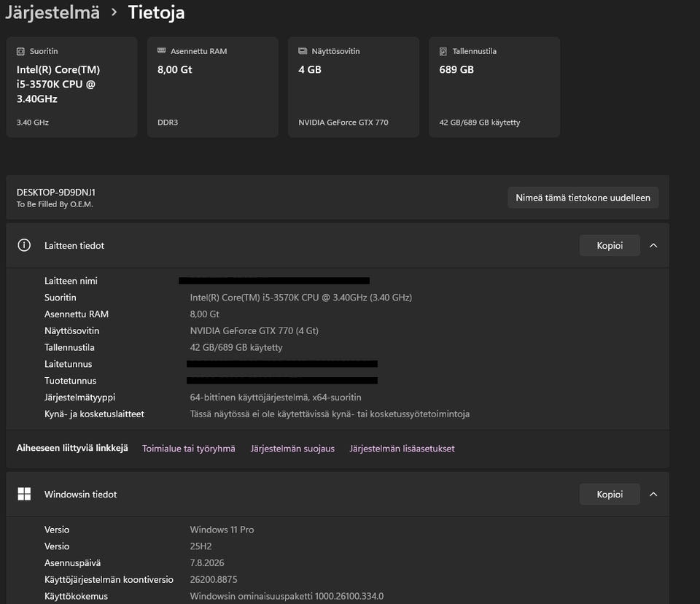Click the Windowsin tiedot heading

coord(80,495)
